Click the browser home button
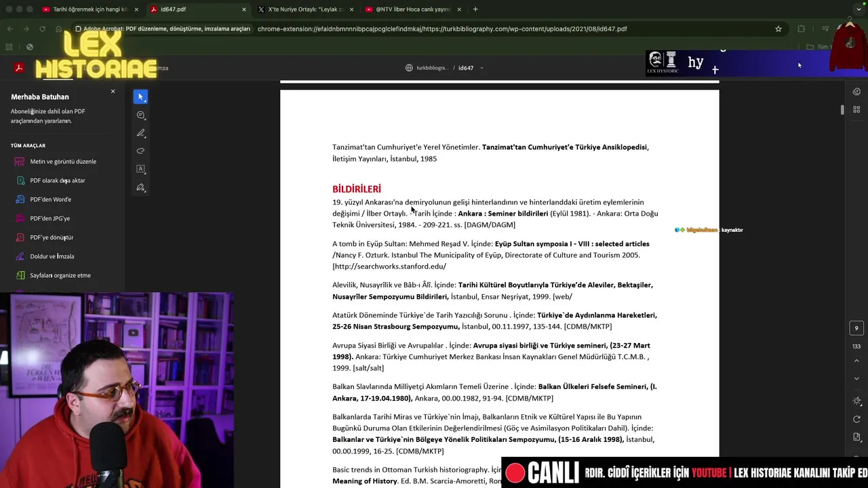This screenshot has height=488, width=868. 58,29
